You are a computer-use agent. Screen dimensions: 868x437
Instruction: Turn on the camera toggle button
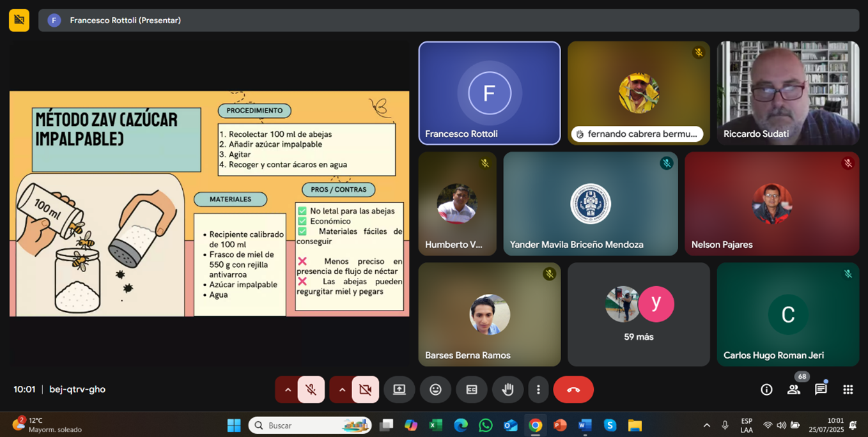pyautogui.click(x=366, y=390)
